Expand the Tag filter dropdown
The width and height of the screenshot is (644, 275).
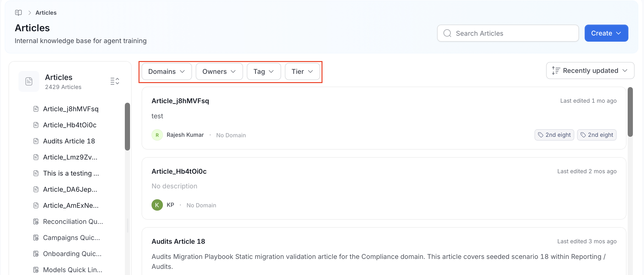click(x=264, y=71)
